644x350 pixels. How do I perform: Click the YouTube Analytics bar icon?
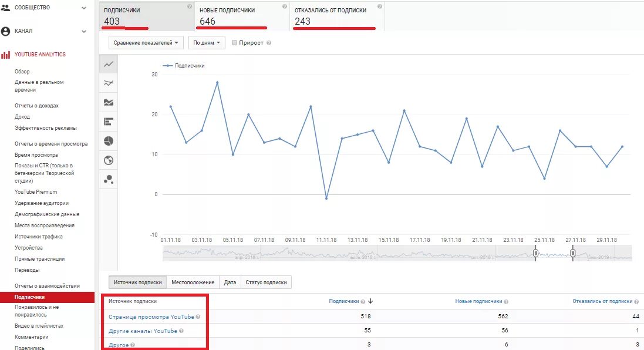(5, 55)
